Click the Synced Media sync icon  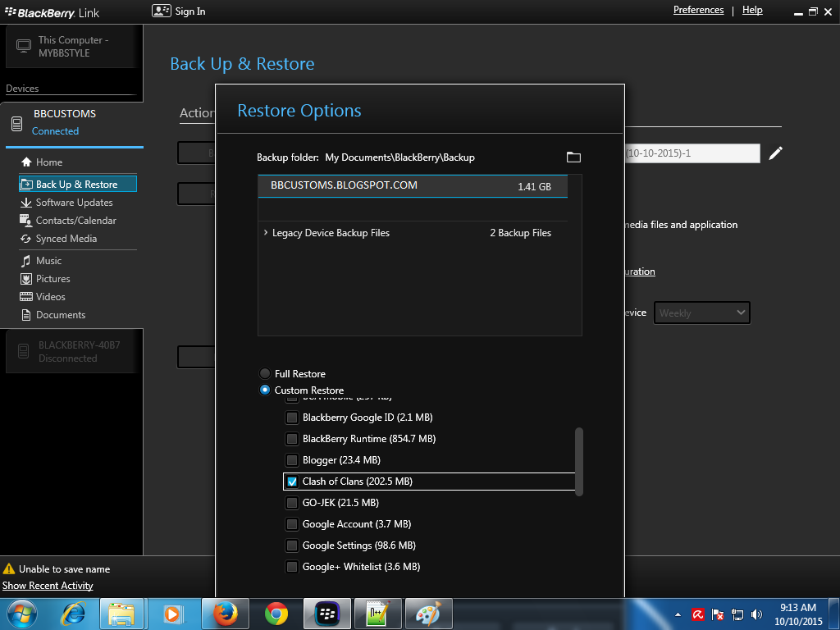[25, 239]
